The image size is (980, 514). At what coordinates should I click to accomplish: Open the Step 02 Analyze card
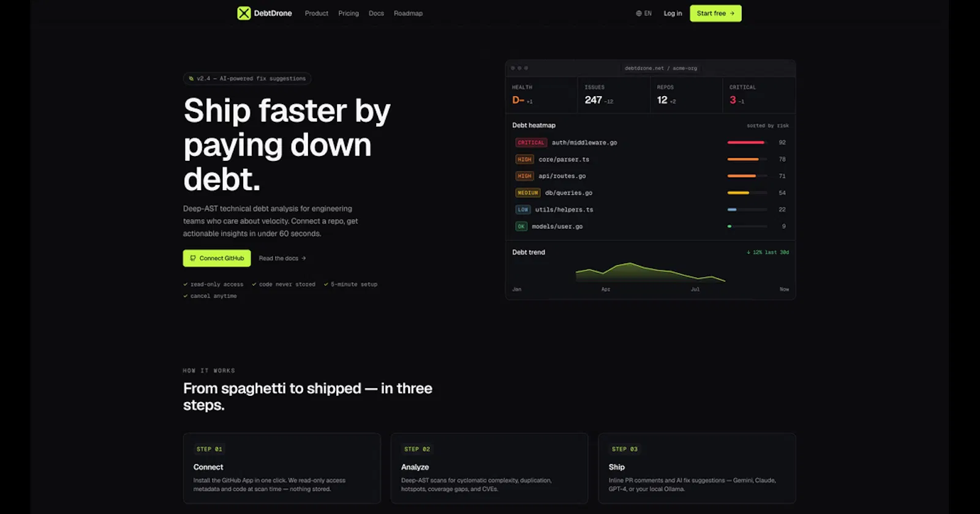coord(489,468)
